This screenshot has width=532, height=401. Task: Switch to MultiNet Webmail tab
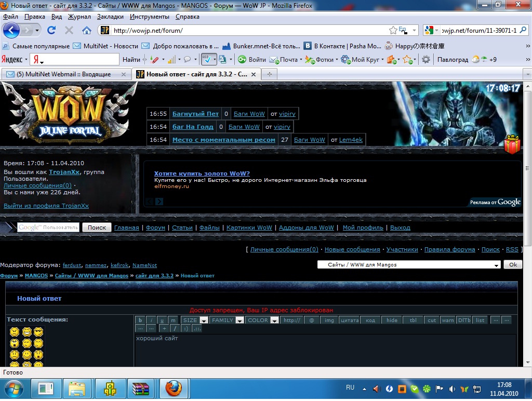(66, 74)
